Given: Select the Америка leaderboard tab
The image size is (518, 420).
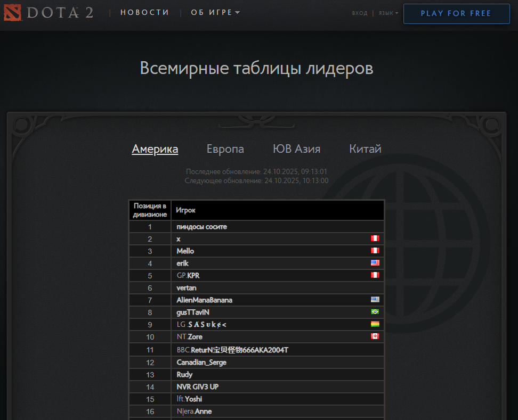Looking at the screenshot, I should 155,149.
